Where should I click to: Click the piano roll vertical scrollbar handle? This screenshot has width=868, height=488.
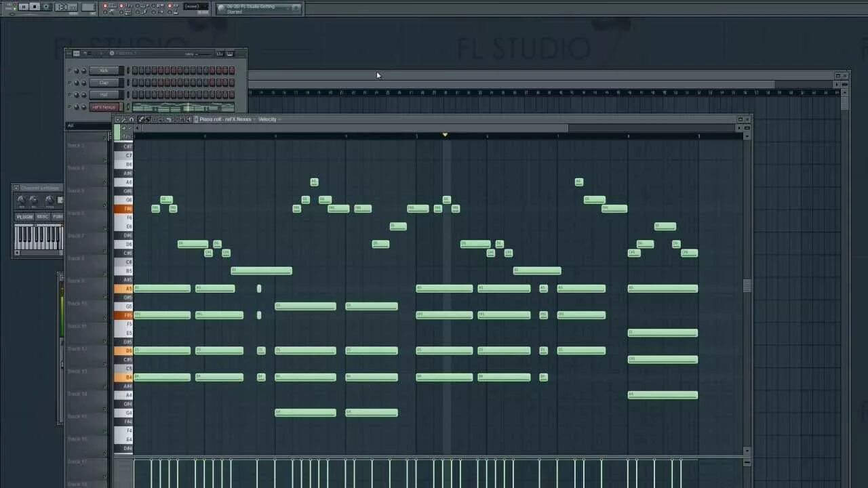pos(747,285)
